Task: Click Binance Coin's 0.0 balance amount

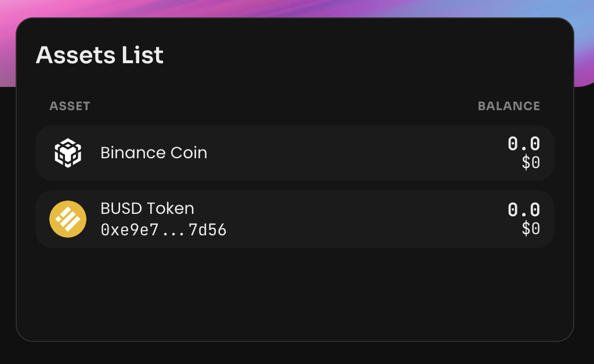Action: coord(524,144)
